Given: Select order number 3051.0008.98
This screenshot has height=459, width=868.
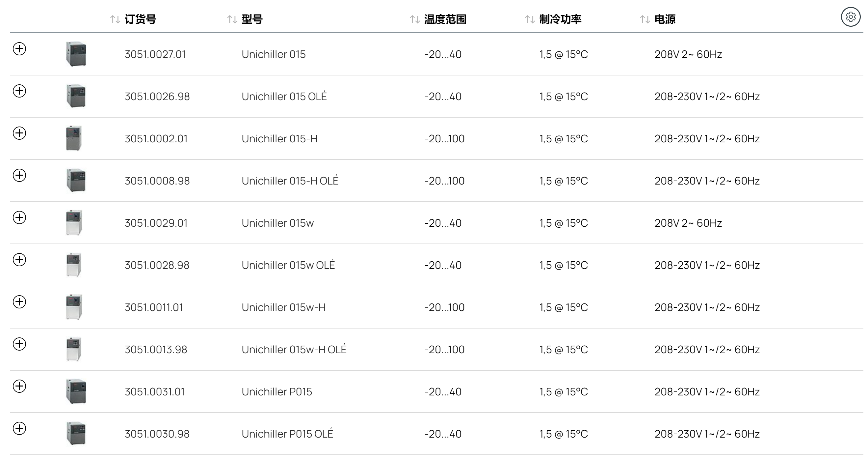Looking at the screenshot, I should click(157, 181).
